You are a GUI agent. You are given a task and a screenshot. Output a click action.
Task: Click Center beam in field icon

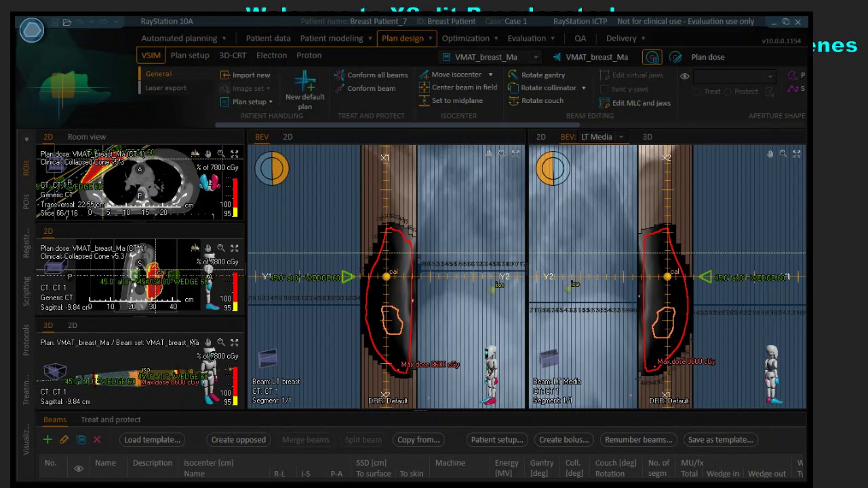point(425,87)
